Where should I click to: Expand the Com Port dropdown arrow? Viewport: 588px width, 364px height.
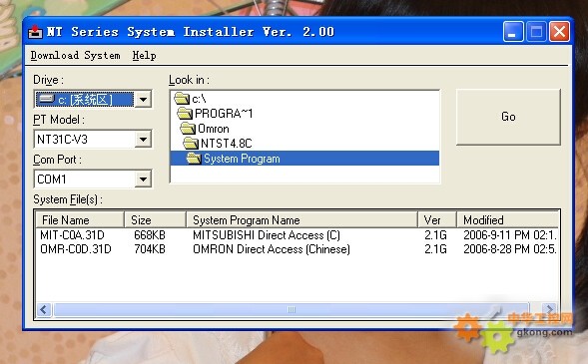click(x=143, y=179)
